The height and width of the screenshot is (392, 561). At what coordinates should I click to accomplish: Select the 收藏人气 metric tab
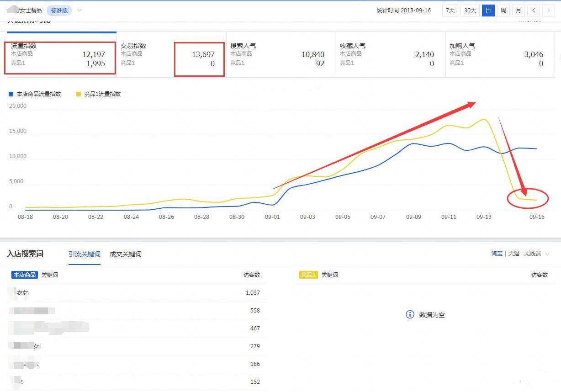[x=391, y=54]
